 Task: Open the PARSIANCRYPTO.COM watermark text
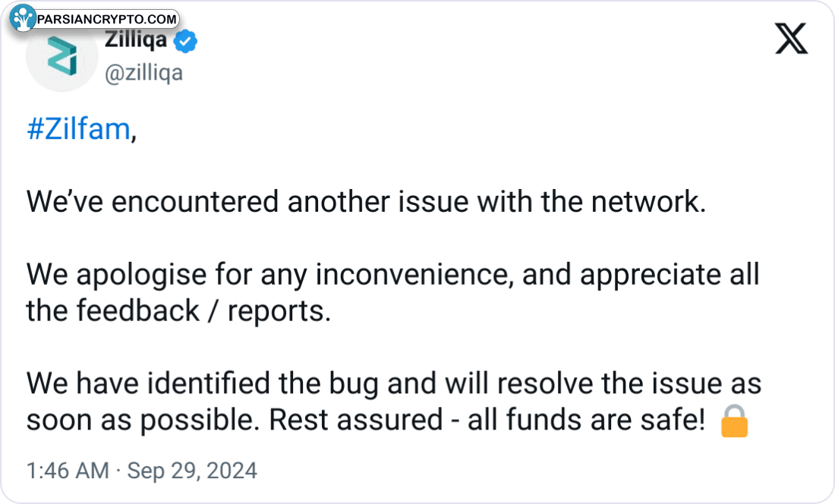click(106, 20)
